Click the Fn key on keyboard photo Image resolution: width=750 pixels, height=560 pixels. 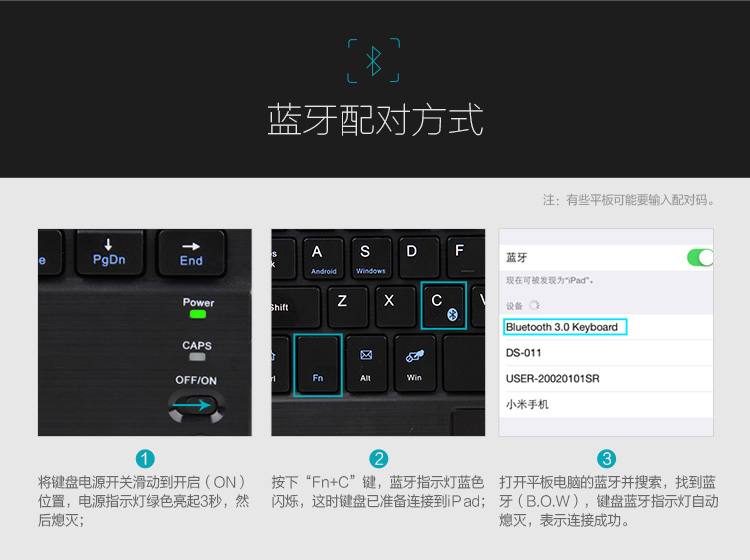point(318,365)
